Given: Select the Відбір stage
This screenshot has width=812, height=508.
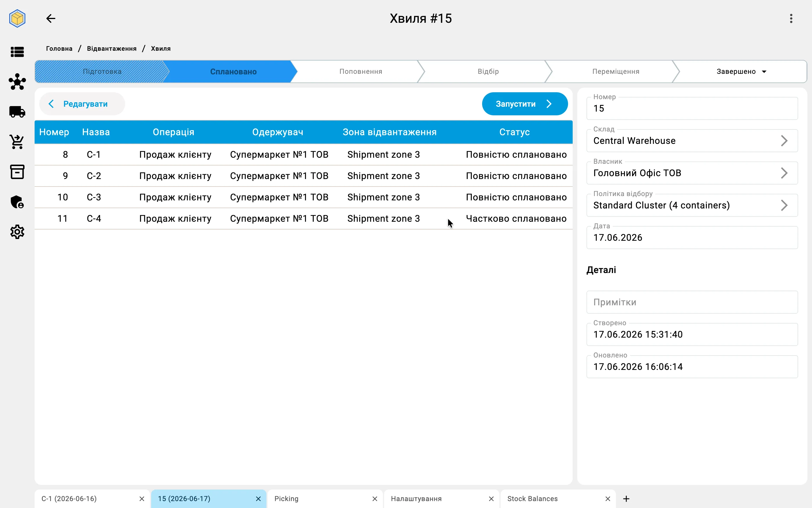Looking at the screenshot, I should (488, 72).
